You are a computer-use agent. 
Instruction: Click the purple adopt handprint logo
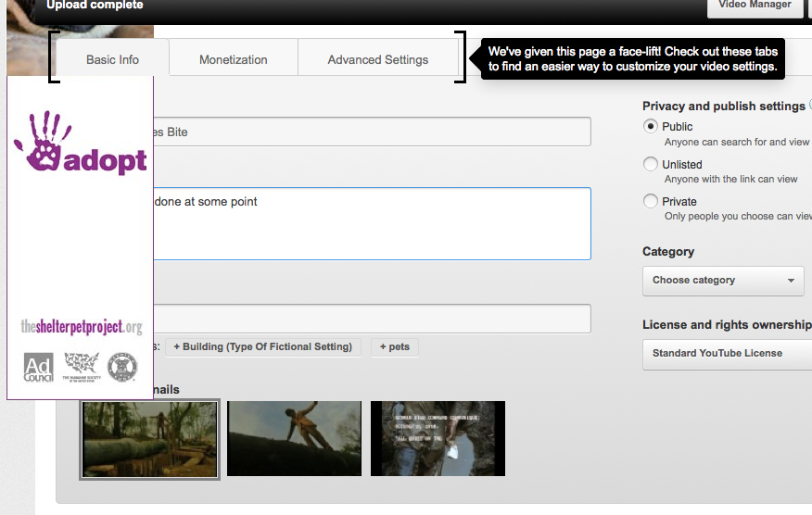click(x=81, y=143)
